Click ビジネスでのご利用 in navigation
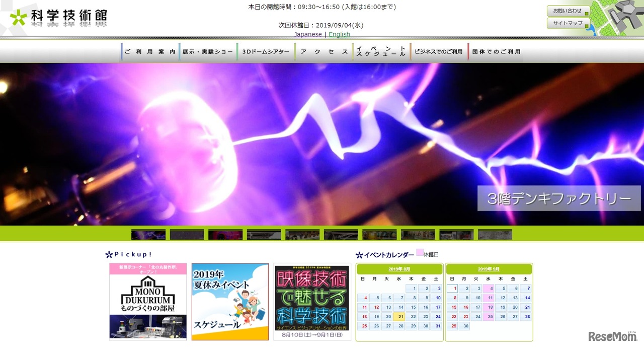The image size is (644, 348). click(438, 51)
